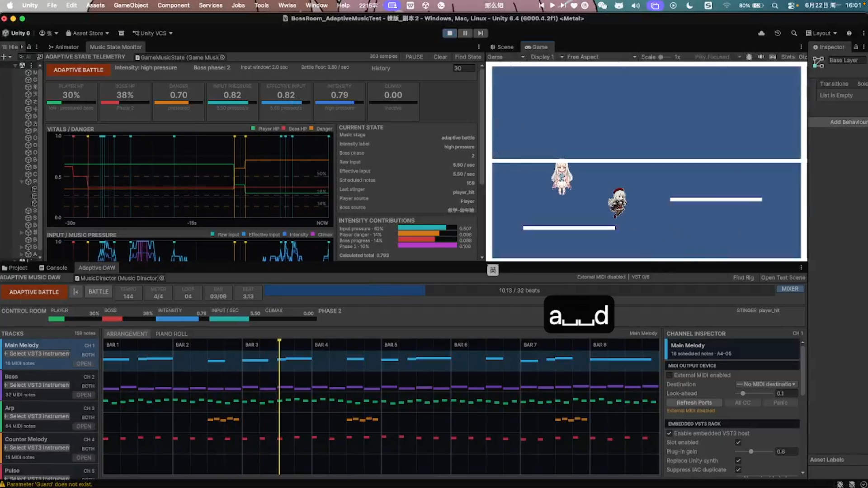
Task: Switch to the Animator tab
Action: (x=63, y=47)
